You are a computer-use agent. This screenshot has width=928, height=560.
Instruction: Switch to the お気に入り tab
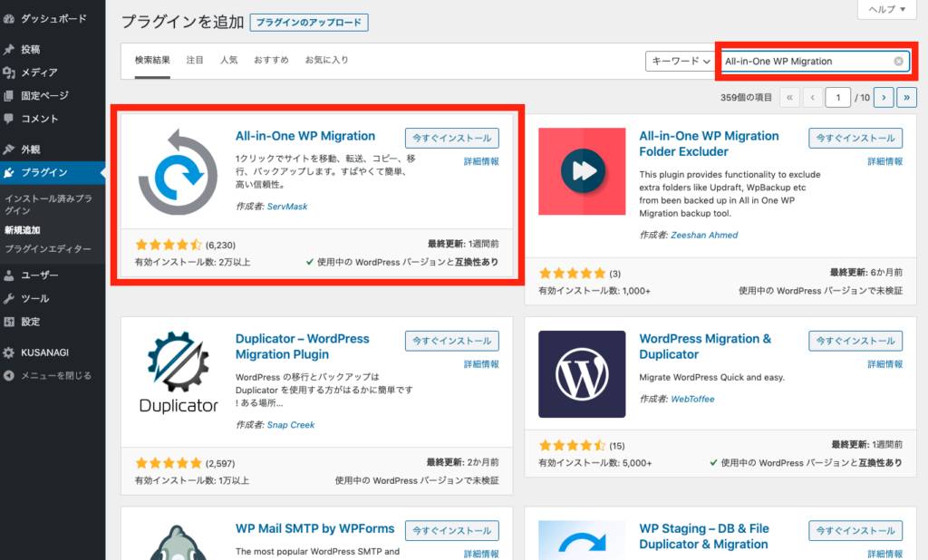point(326,60)
